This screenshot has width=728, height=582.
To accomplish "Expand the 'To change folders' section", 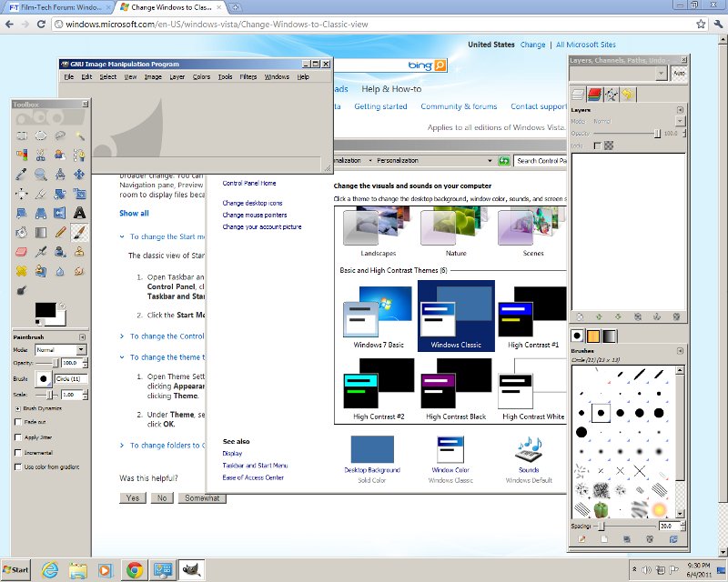I will (122, 445).
